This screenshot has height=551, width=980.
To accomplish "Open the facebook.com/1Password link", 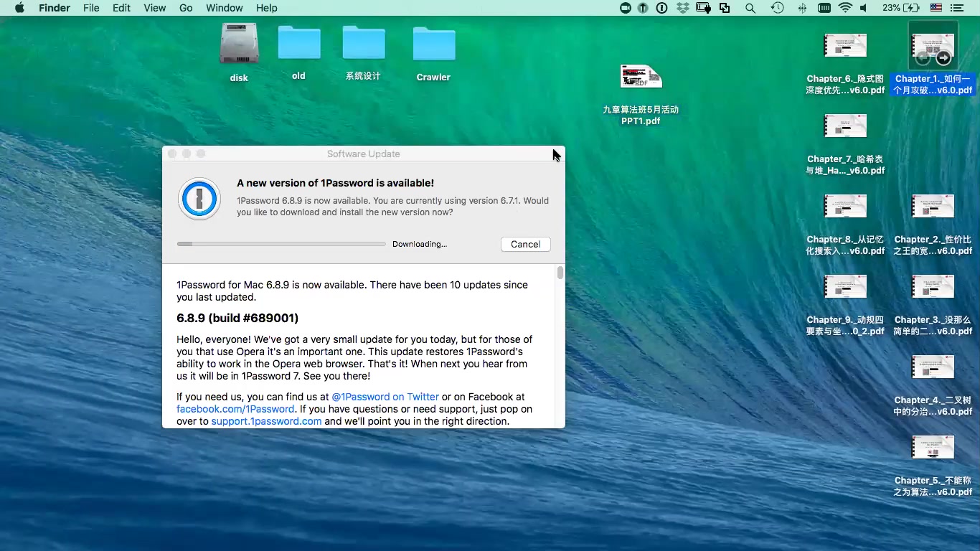I will point(235,409).
